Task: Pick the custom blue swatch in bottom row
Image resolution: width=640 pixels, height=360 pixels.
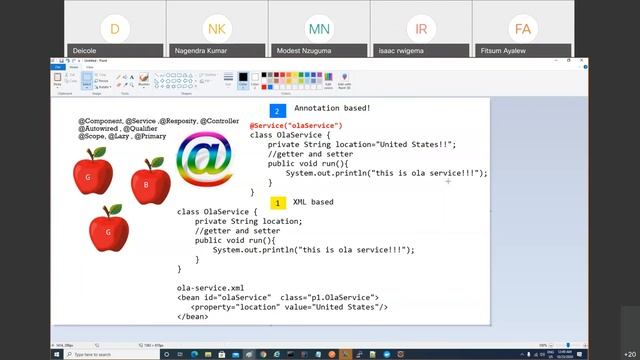Action: click(x=270, y=87)
